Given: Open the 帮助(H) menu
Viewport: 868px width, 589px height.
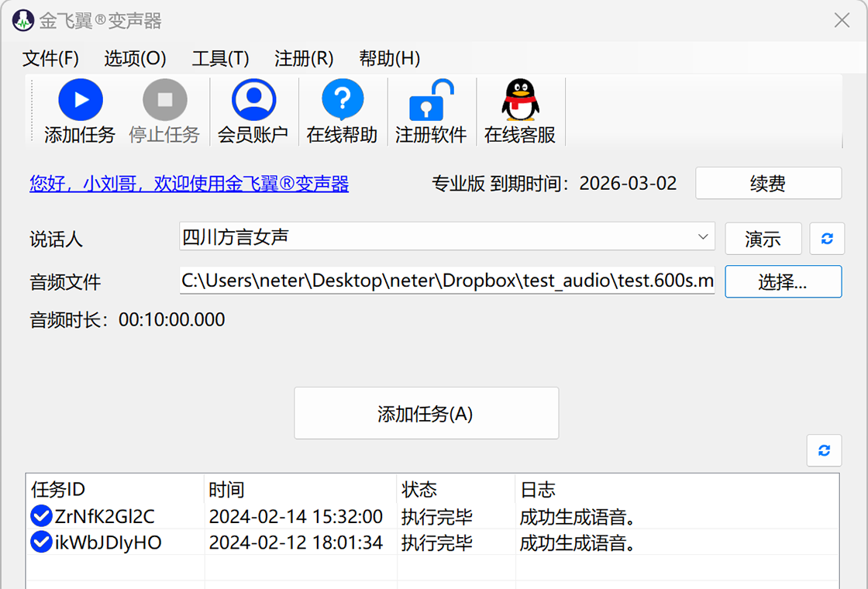Looking at the screenshot, I should coord(390,58).
